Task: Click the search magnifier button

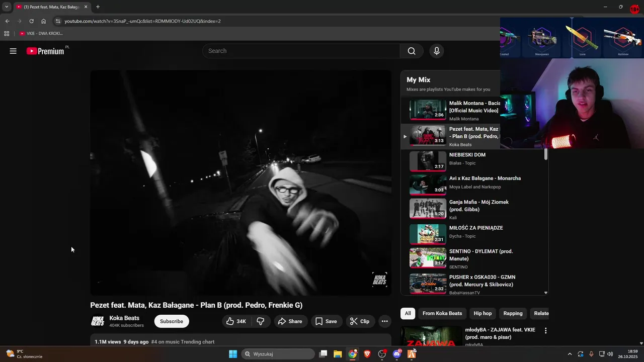Action: click(412, 51)
